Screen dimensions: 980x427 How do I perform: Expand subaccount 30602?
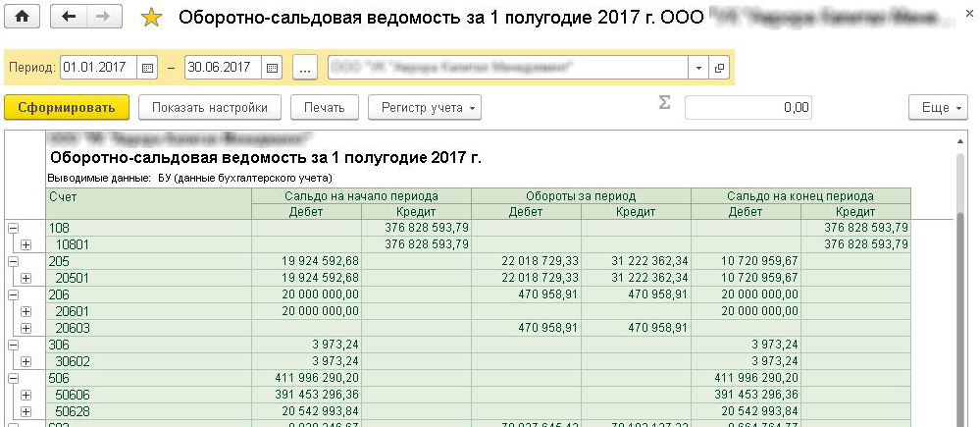[26, 361]
